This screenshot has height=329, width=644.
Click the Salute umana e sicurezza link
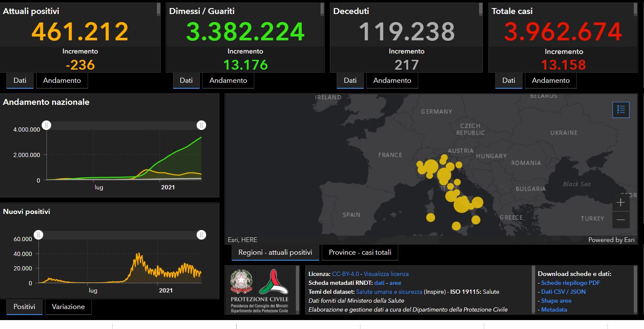(389, 292)
